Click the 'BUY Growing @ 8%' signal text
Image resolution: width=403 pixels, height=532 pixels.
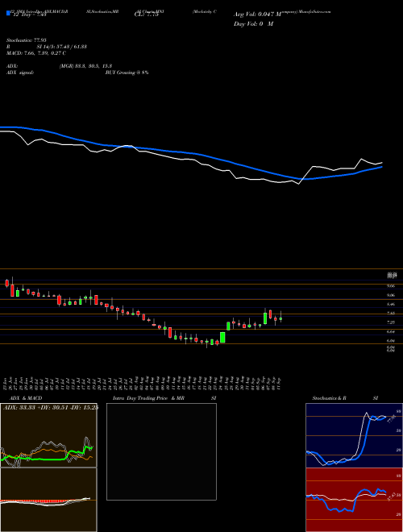click(127, 73)
